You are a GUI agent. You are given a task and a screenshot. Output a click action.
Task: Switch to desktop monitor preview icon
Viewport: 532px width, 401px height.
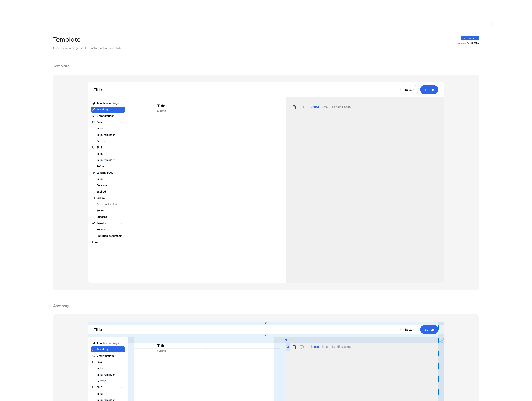tap(302, 107)
